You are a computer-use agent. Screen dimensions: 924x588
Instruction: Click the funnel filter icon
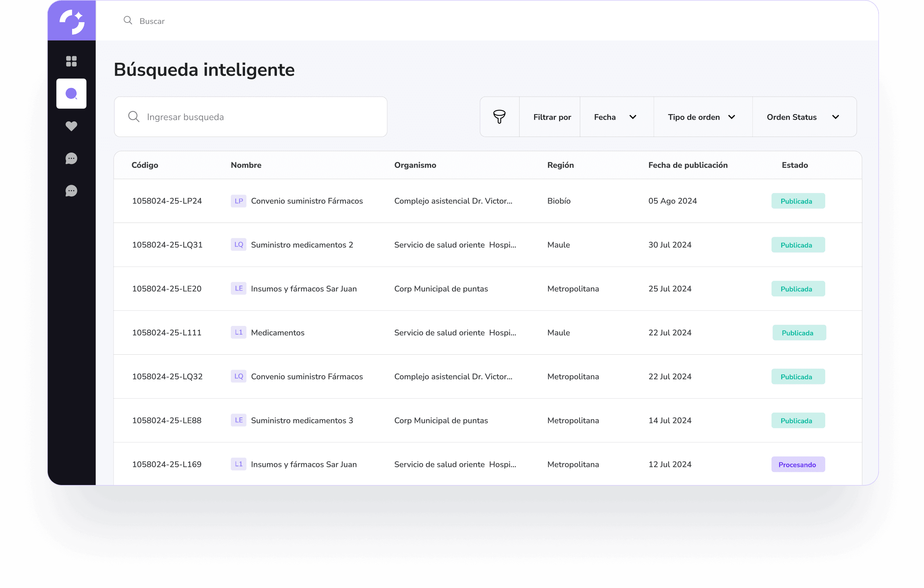tap(499, 117)
